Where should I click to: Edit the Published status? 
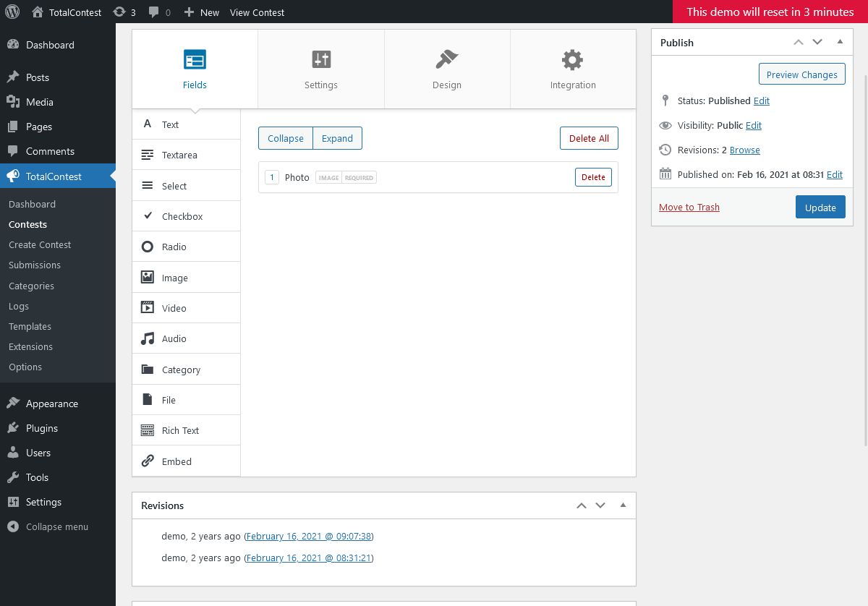(762, 101)
